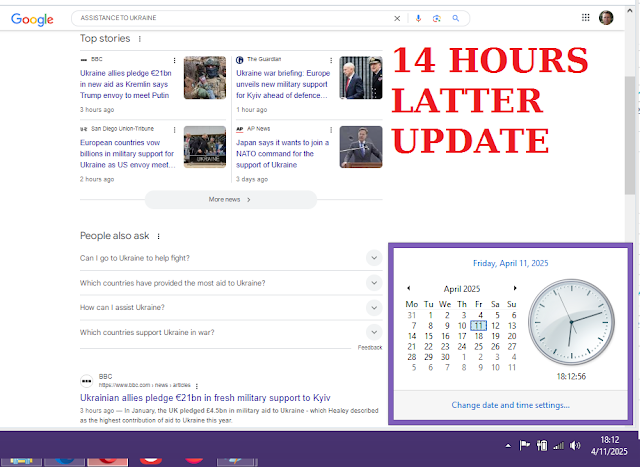Click Feedback under People also ask
This screenshot has height=467, width=640.
coord(370,348)
